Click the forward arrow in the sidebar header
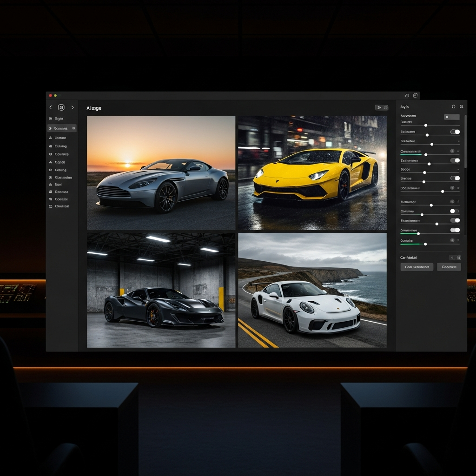 73,107
